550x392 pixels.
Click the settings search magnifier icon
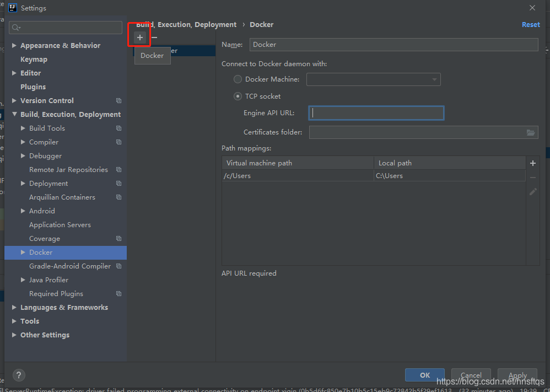(x=16, y=28)
